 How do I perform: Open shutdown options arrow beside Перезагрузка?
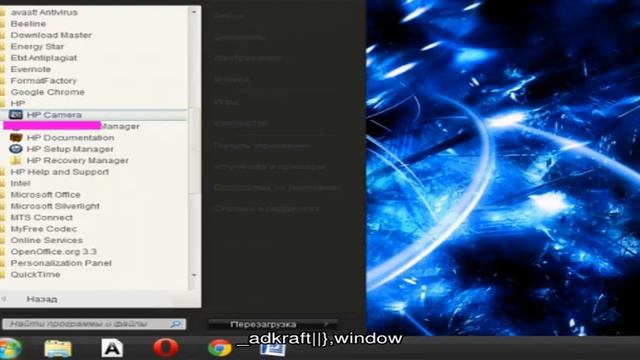327,324
